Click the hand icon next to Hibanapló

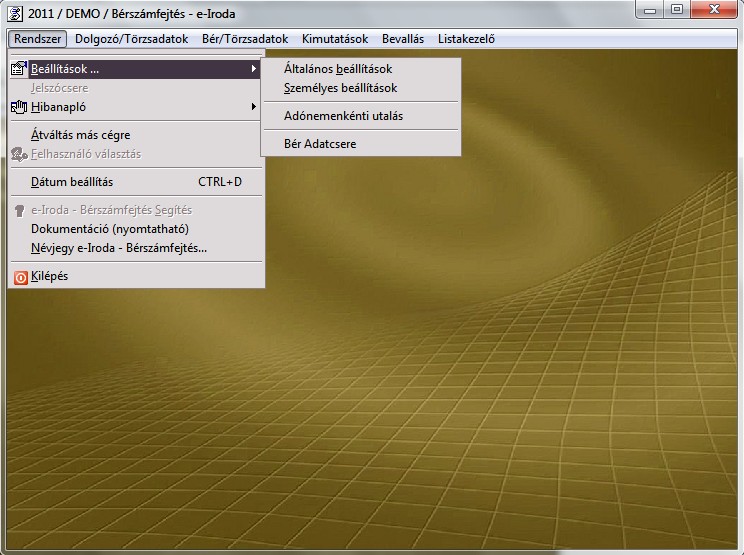(x=19, y=106)
